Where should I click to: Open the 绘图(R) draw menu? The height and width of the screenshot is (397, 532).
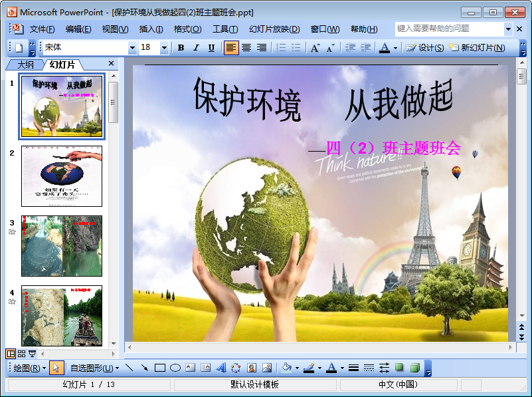[x=29, y=368]
